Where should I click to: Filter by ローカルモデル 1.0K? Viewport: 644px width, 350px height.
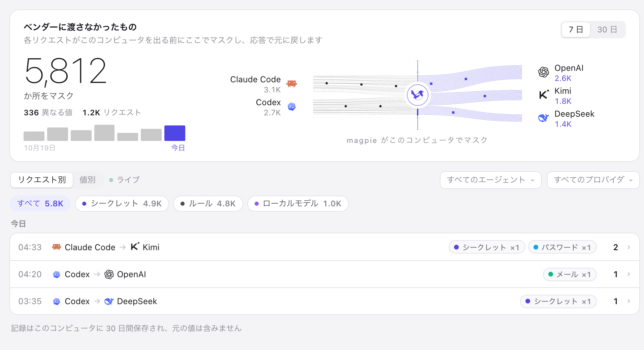coord(298,204)
